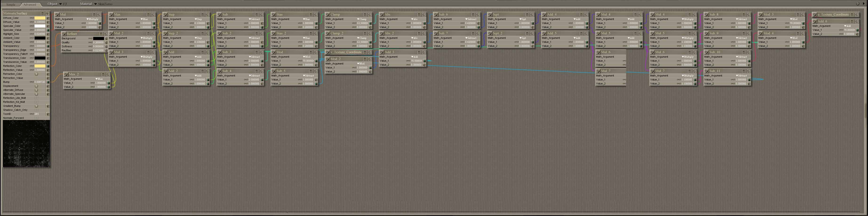Click the Sub_6 node Value_1 field
Screen dimensions: 868x216
[x=470, y=23]
